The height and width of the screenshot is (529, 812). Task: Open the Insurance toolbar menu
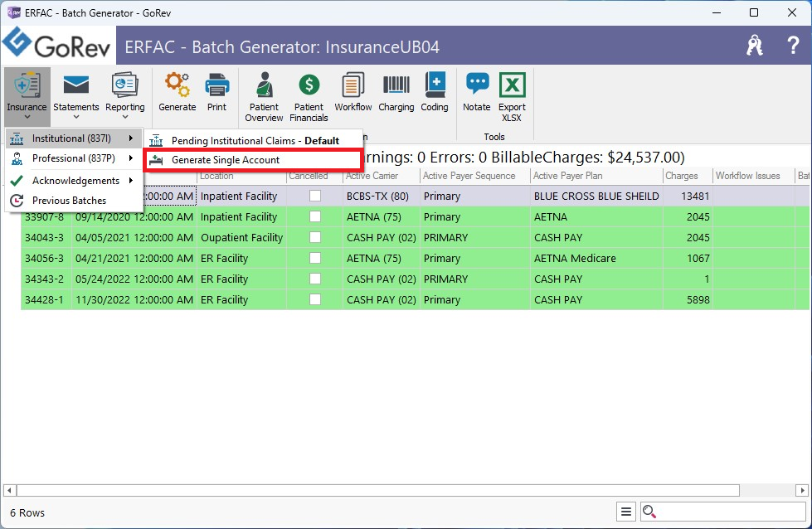[27, 95]
